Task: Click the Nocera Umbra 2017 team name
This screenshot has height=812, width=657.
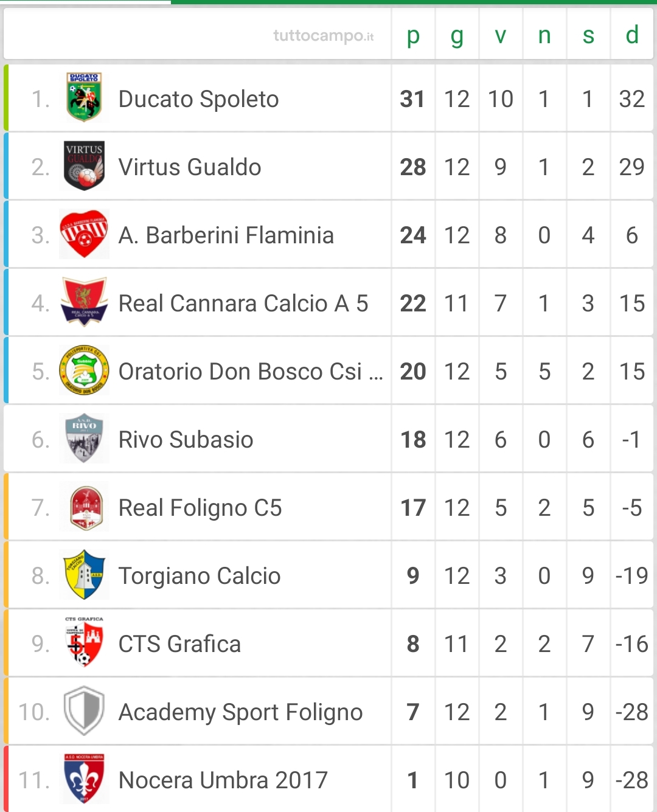Action: point(223,780)
